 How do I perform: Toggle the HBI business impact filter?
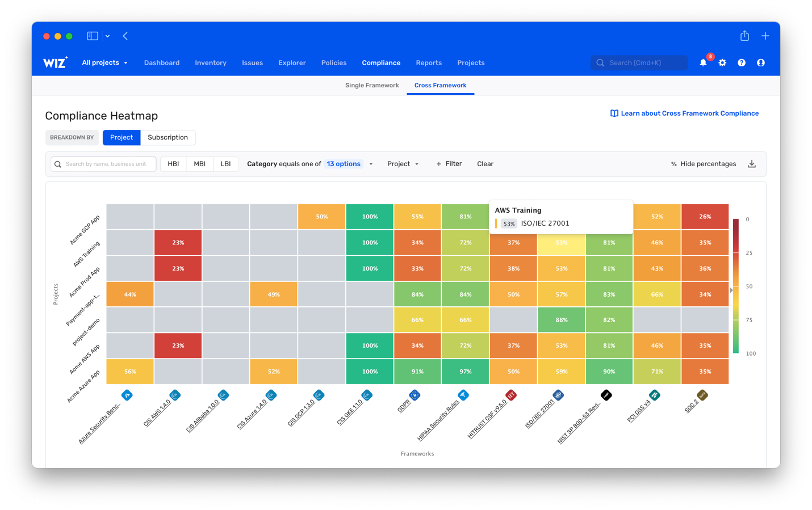[173, 164]
